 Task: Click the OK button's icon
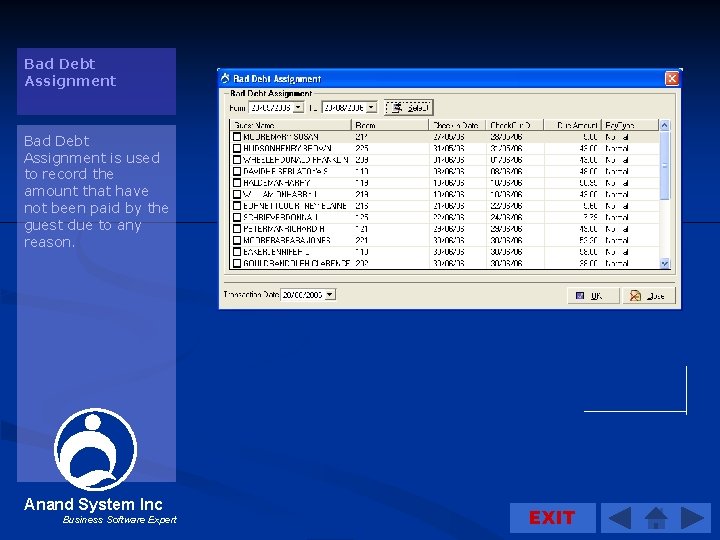[x=580, y=296]
